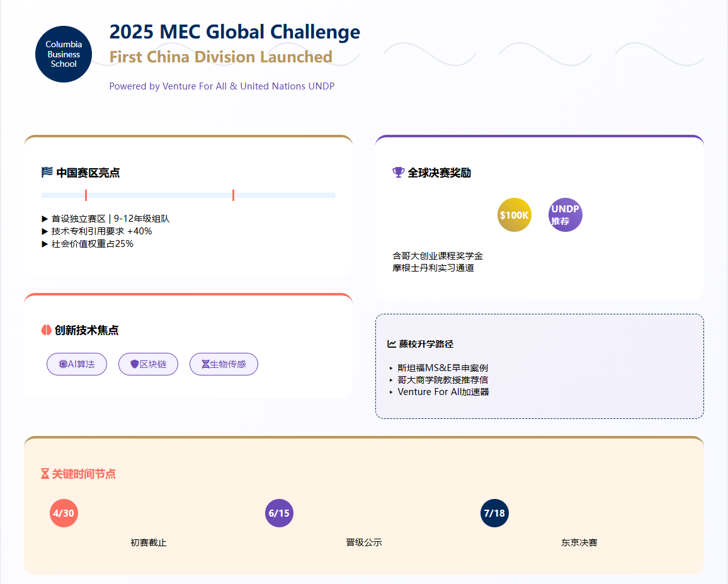Click the right red marker on the highlights bar
Viewport: 728px width, 584px height.
[233, 195]
